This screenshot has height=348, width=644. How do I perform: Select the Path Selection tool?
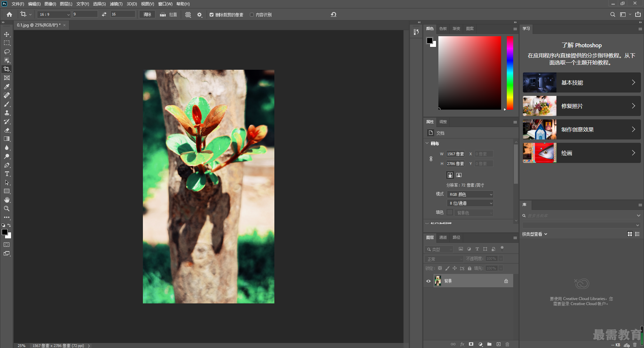(7, 182)
